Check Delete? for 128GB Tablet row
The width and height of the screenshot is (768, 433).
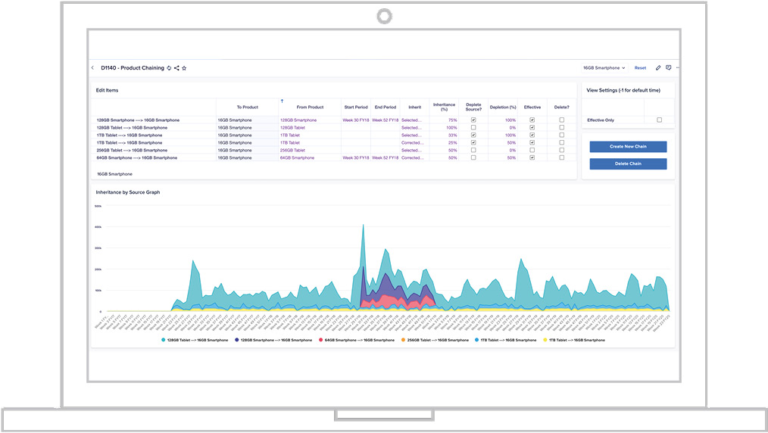tap(562, 127)
